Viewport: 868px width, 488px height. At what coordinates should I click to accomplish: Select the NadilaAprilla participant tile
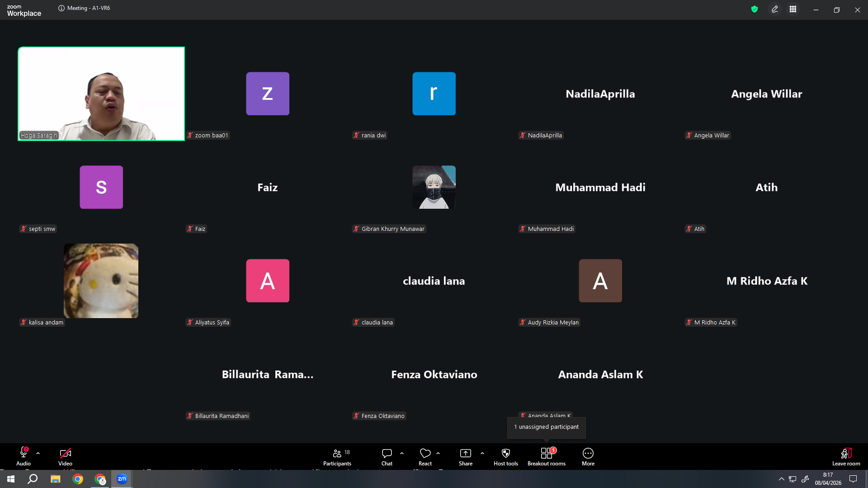click(x=600, y=94)
